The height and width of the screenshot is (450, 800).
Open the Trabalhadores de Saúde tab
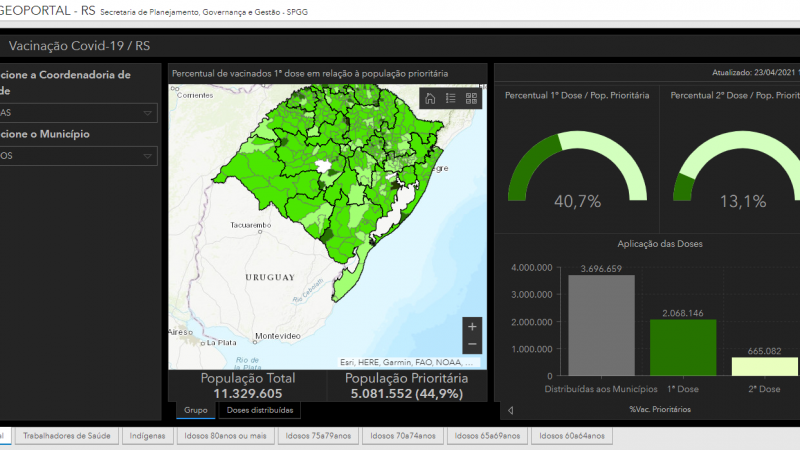click(67, 436)
